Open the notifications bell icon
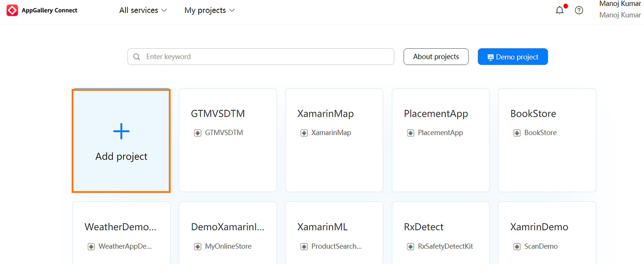The height and width of the screenshot is (273, 644). 560,10
